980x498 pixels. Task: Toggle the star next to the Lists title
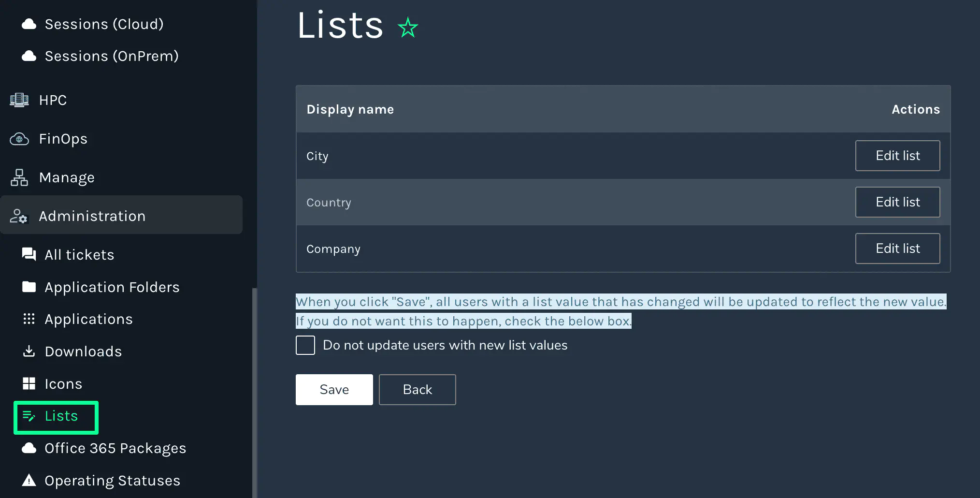pyautogui.click(x=407, y=28)
